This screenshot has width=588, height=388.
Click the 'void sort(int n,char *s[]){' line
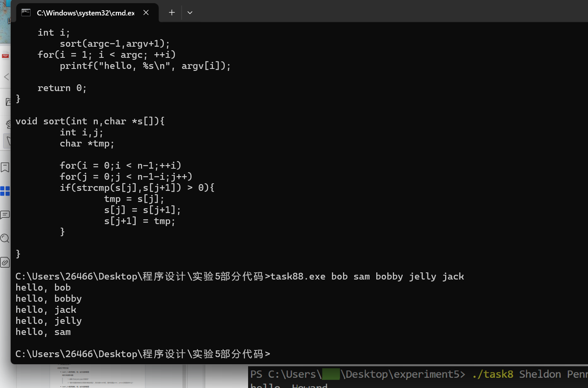[x=90, y=121]
